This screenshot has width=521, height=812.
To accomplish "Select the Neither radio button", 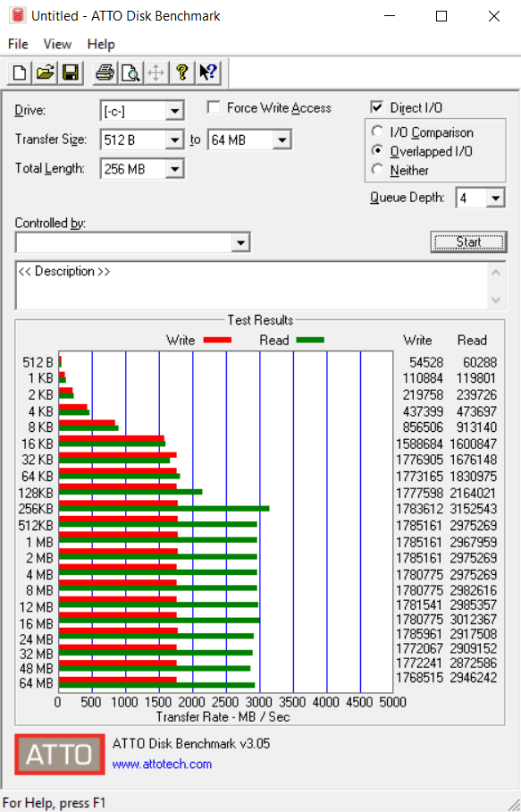I will point(378,169).
